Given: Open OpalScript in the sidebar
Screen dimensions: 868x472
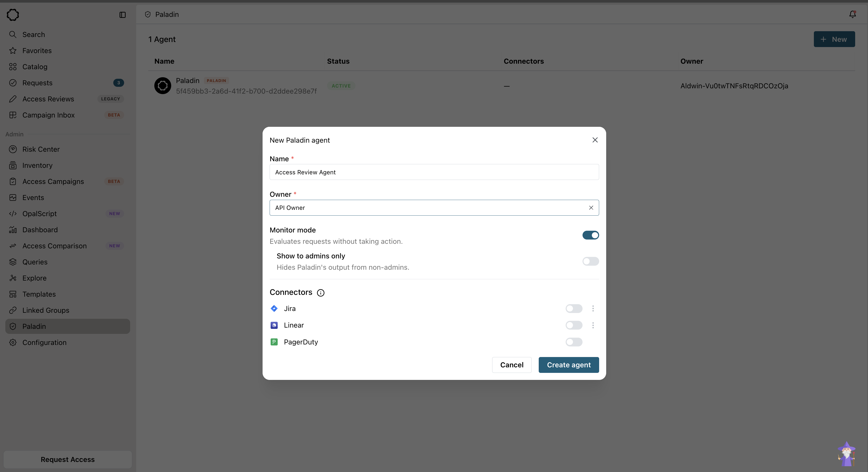Looking at the screenshot, I should pyautogui.click(x=67, y=214).
